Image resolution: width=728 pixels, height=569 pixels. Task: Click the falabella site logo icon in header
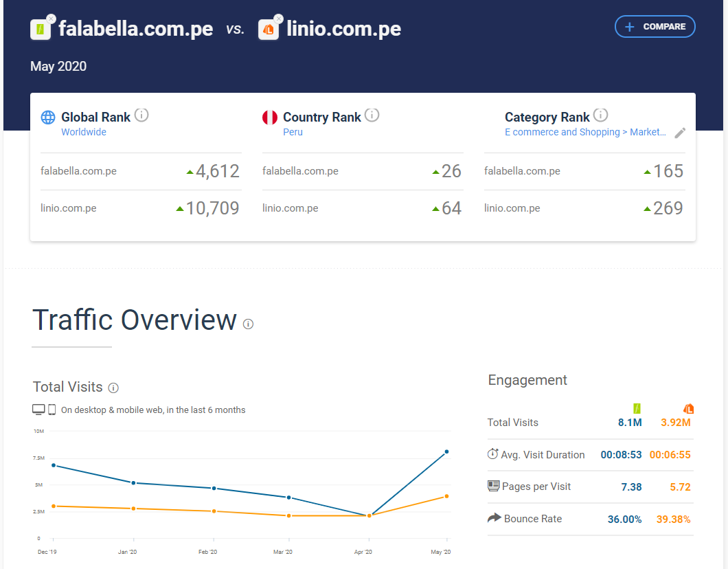point(41,30)
